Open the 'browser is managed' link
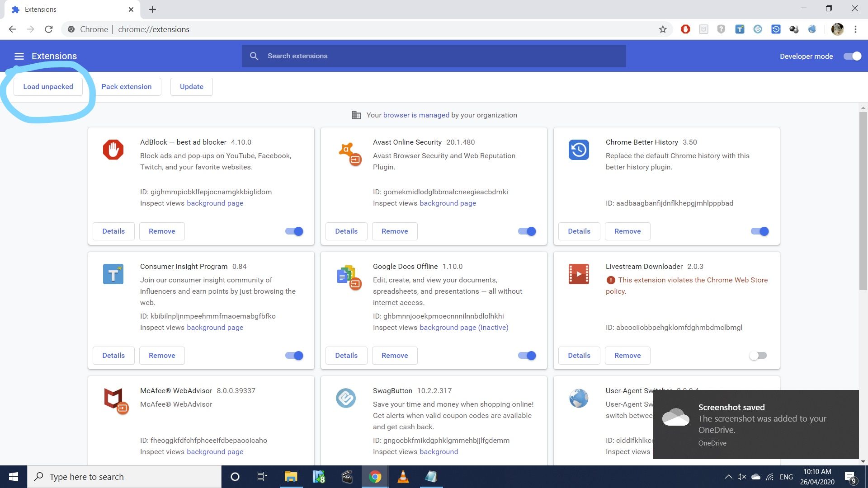868x488 pixels. 416,115
